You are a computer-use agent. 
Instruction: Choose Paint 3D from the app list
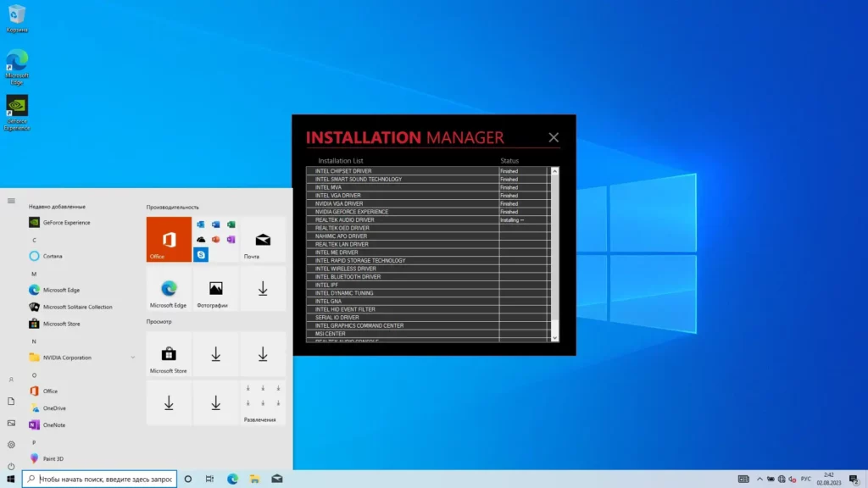click(53, 458)
